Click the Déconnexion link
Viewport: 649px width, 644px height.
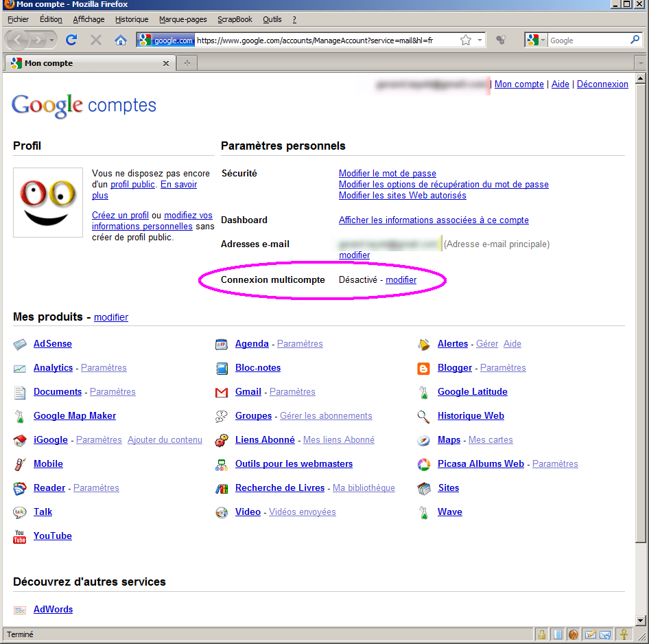[x=602, y=84]
